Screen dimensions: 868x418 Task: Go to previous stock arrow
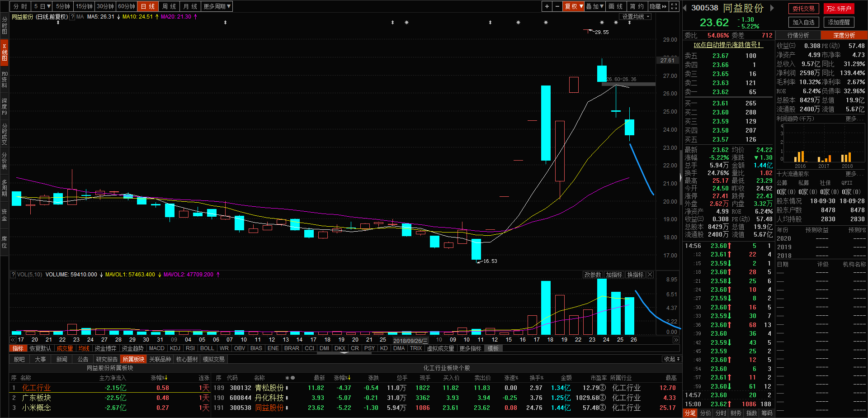click(685, 8)
